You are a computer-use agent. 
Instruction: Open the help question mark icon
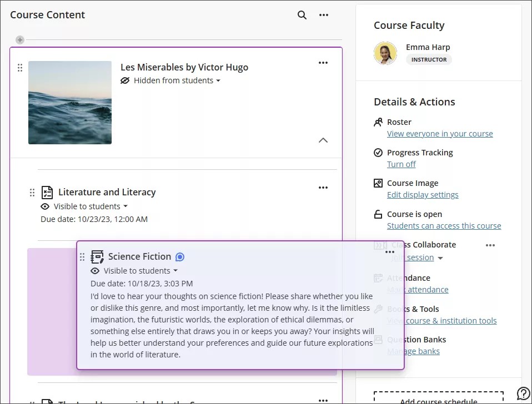click(523, 393)
